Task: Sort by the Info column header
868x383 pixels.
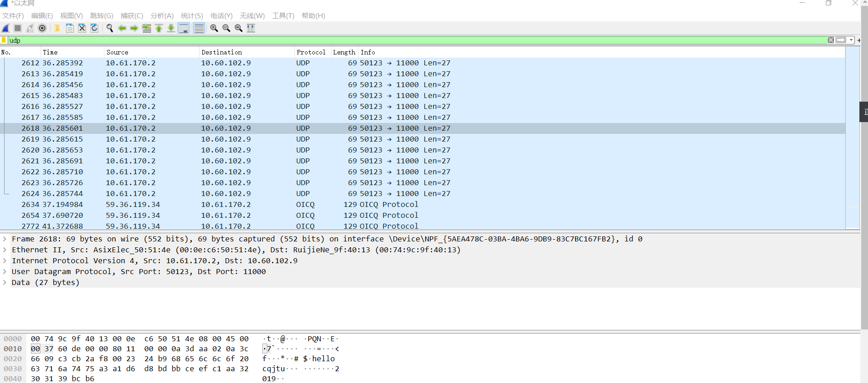Action: pos(602,52)
